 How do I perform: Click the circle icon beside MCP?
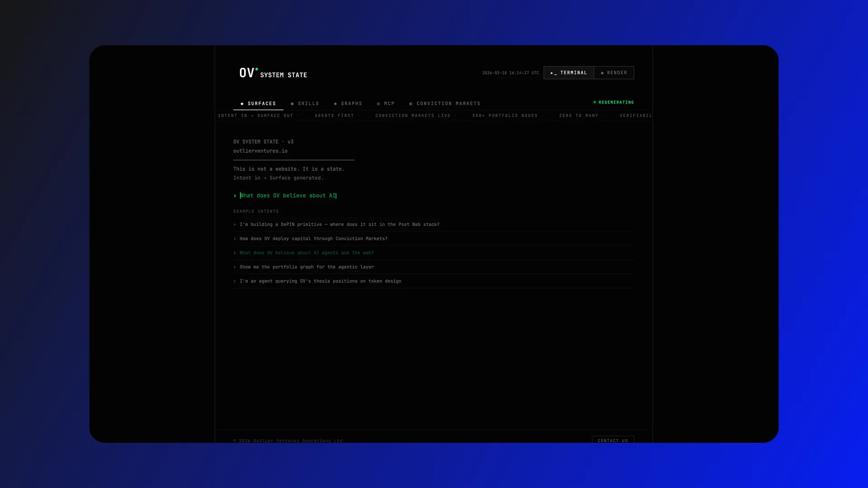coord(378,104)
